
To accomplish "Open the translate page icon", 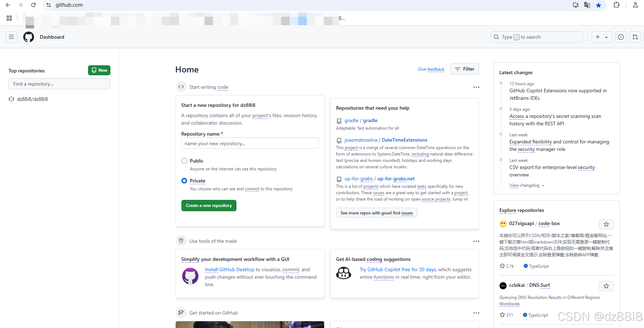I will (x=587, y=5).
